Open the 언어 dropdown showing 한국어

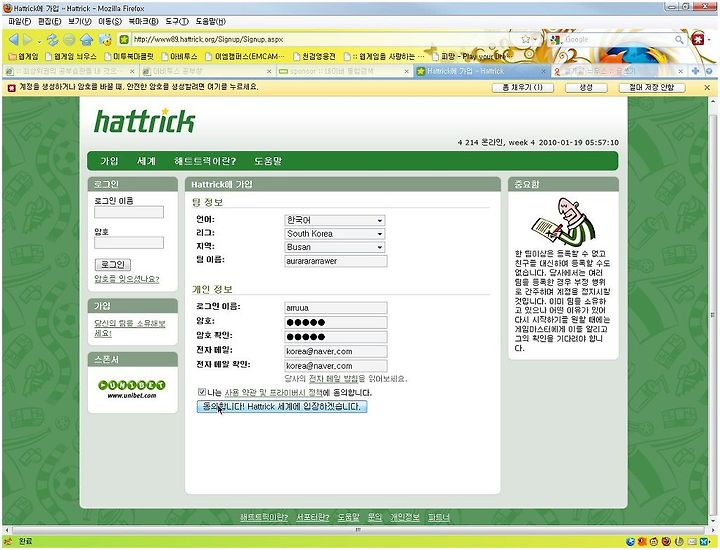click(x=335, y=220)
